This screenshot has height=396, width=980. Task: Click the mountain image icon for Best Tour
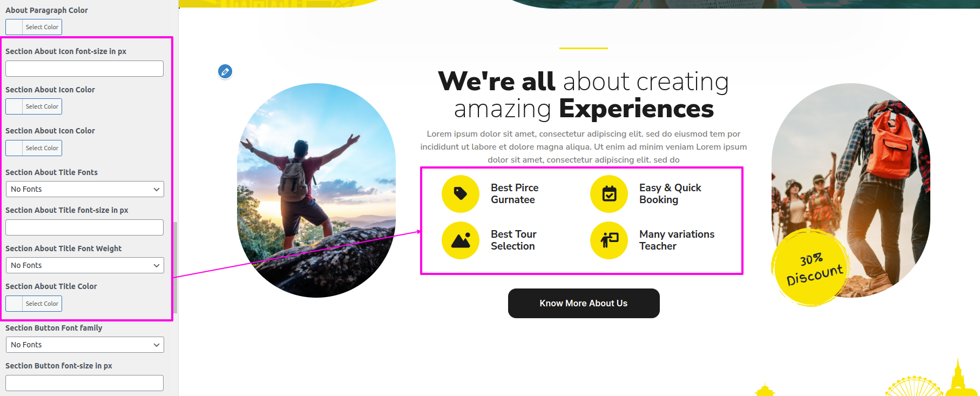click(461, 240)
